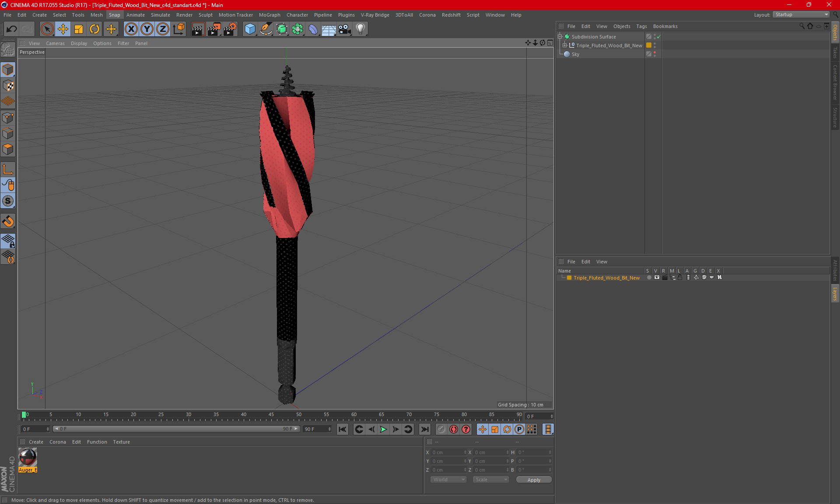
Task: Go to end of animation
Action: coord(424,429)
